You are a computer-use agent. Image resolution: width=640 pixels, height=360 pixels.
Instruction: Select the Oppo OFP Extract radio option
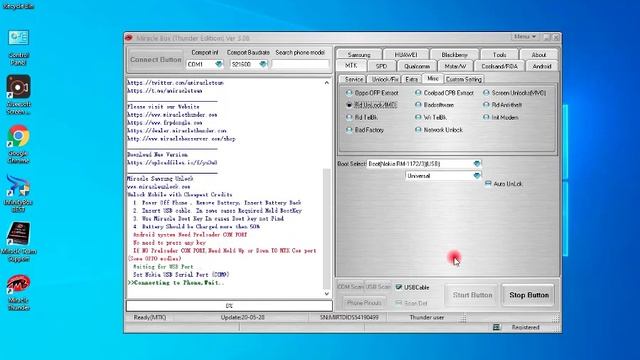point(371,93)
